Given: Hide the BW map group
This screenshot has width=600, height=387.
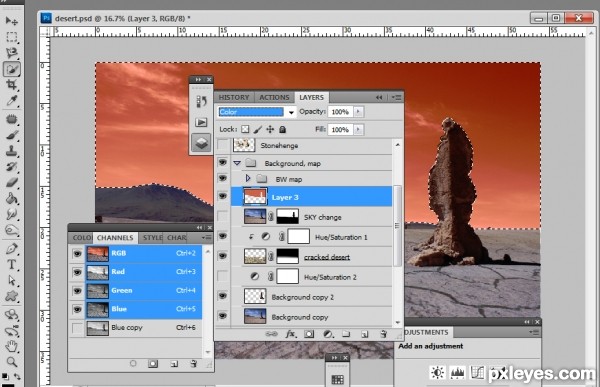Looking at the screenshot, I should [222, 178].
